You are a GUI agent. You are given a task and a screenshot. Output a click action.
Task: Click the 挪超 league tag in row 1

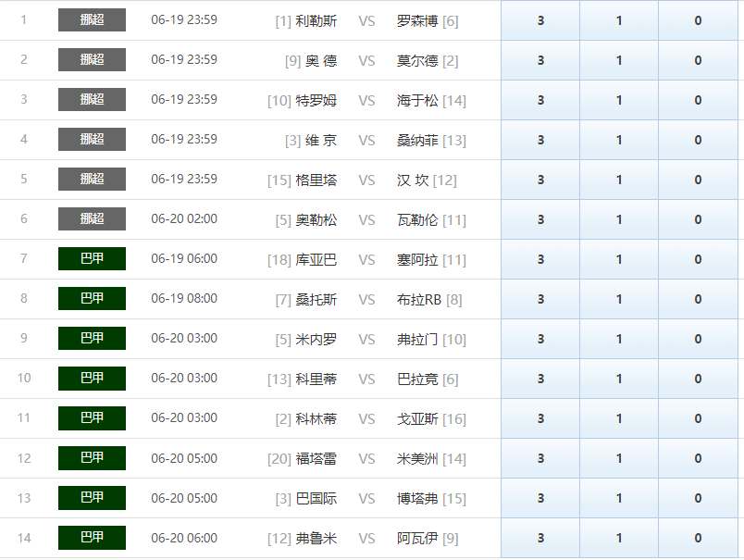click(x=92, y=20)
